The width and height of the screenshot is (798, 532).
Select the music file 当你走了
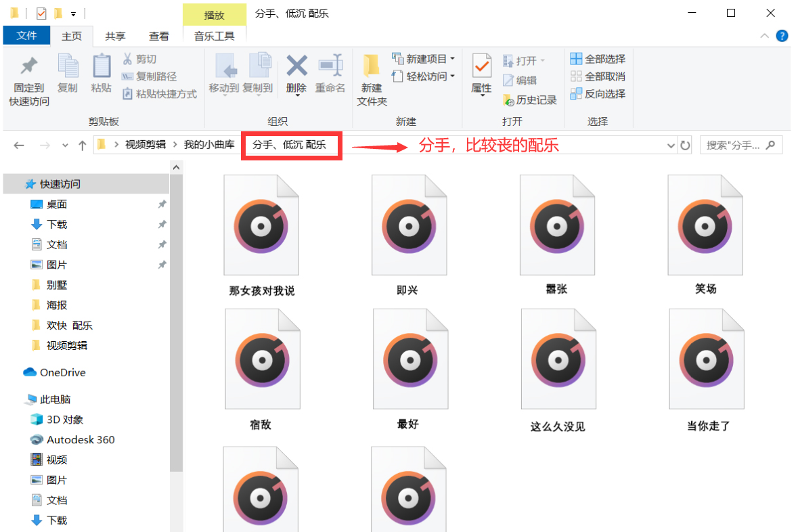[x=707, y=370]
